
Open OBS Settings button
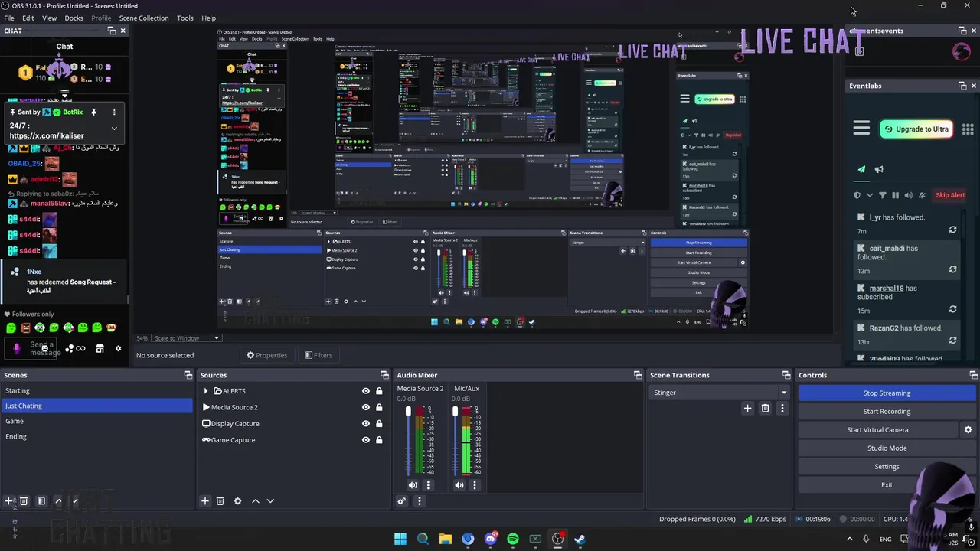click(887, 467)
